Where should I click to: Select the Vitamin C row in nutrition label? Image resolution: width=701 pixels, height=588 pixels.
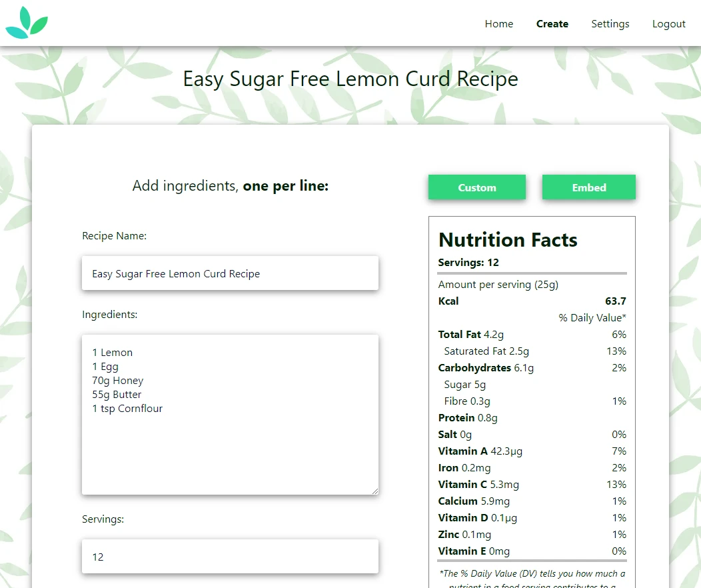click(532, 484)
